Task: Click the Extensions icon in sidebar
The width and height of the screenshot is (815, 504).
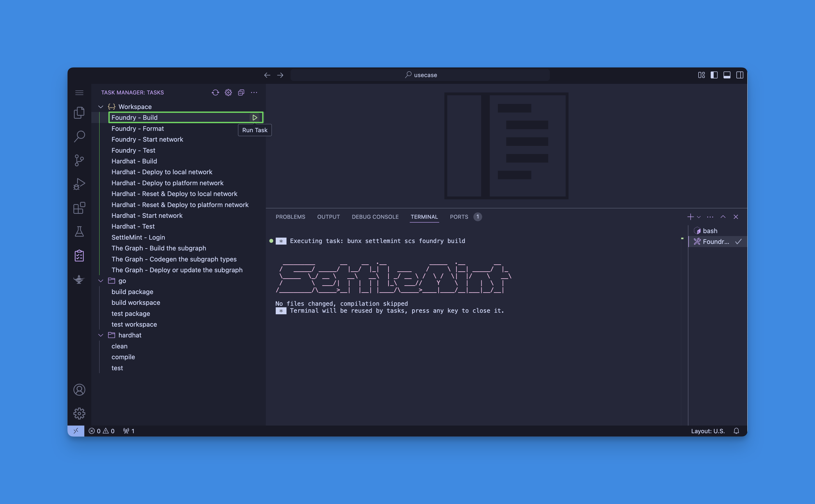Action: click(x=80, y=208)
